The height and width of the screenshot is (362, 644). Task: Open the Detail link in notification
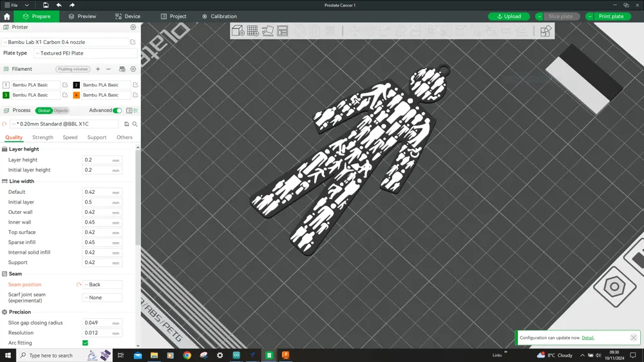click(588, 338)
